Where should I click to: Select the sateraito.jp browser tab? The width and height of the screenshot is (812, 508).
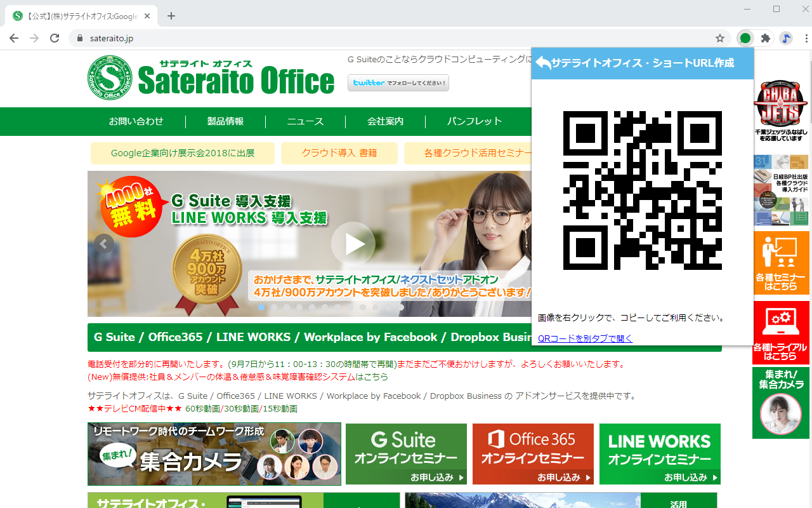(81, 16)
